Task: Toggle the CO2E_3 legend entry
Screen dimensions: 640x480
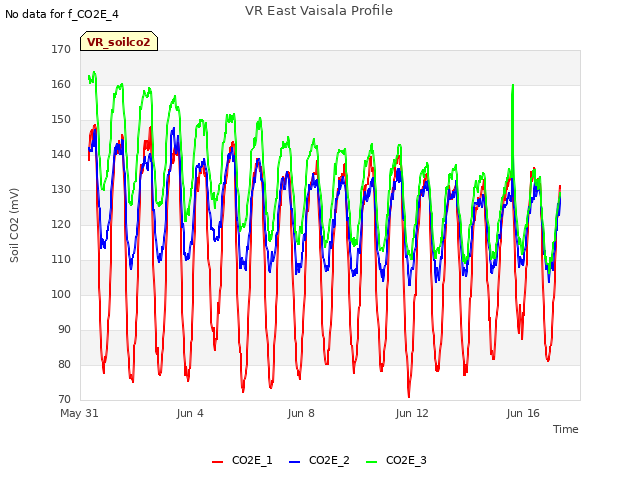Action: point(396,460)
